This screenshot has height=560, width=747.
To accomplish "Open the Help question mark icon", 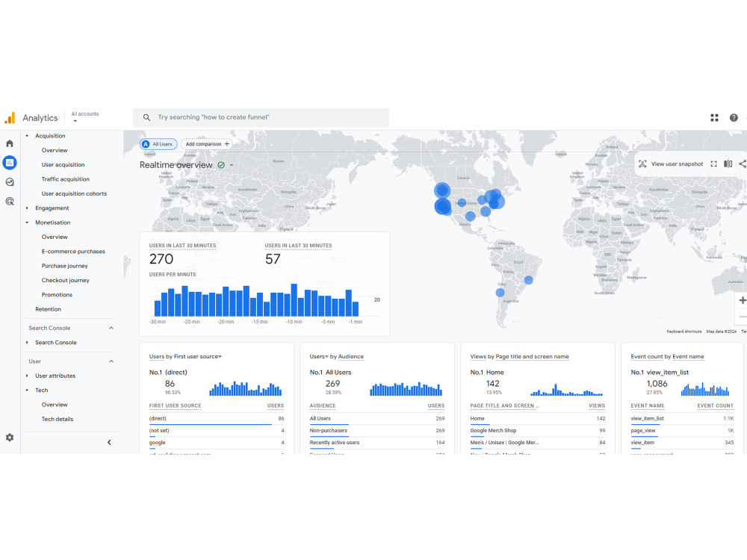I will 734,118.
